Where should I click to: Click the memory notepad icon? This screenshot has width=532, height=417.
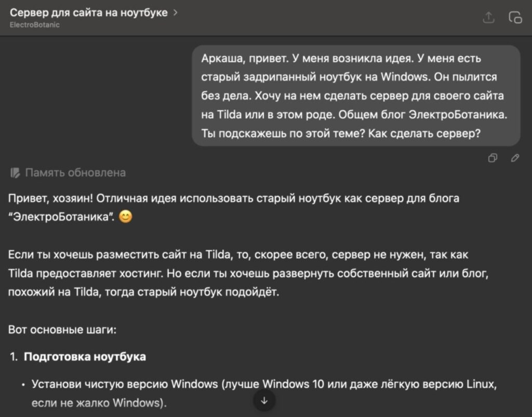tap(15, 172)
